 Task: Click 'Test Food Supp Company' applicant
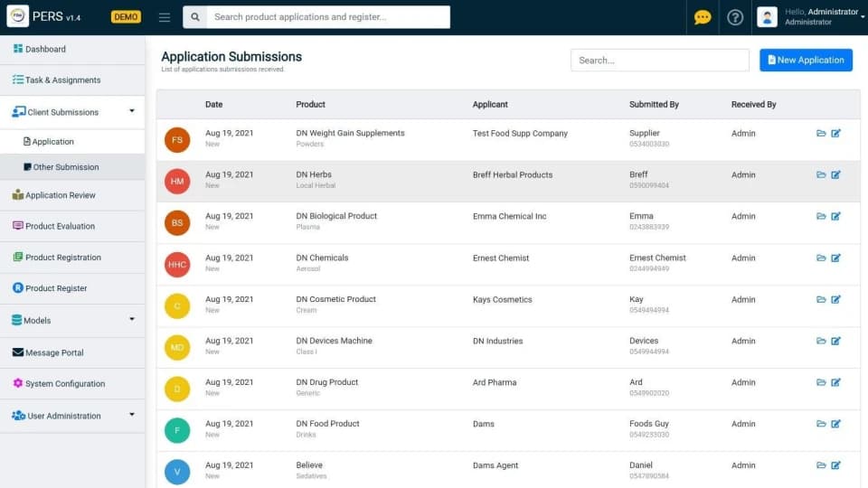521,134
